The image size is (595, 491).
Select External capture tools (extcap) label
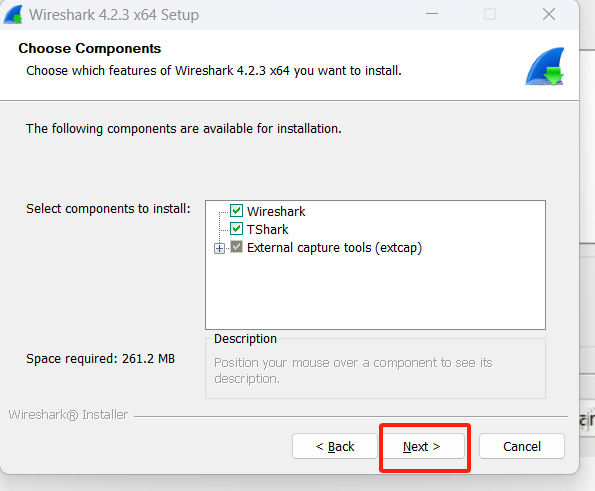coord(334,248)
